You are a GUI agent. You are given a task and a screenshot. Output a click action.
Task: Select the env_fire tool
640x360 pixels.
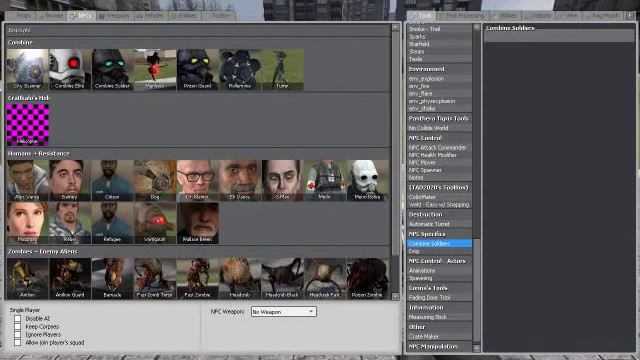(439, 86)
